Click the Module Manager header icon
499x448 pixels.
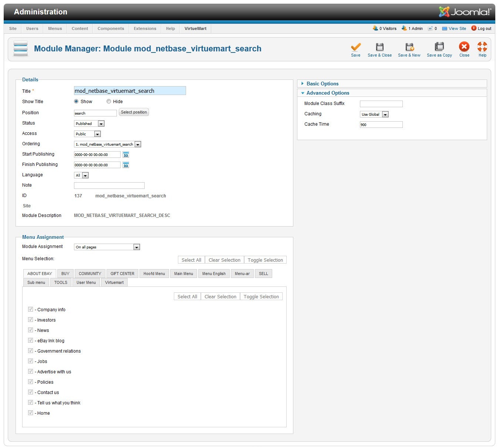pos(20,49)
